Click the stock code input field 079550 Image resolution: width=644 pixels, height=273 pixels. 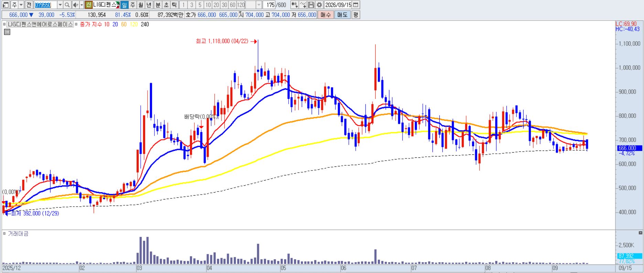coord(45,5)
